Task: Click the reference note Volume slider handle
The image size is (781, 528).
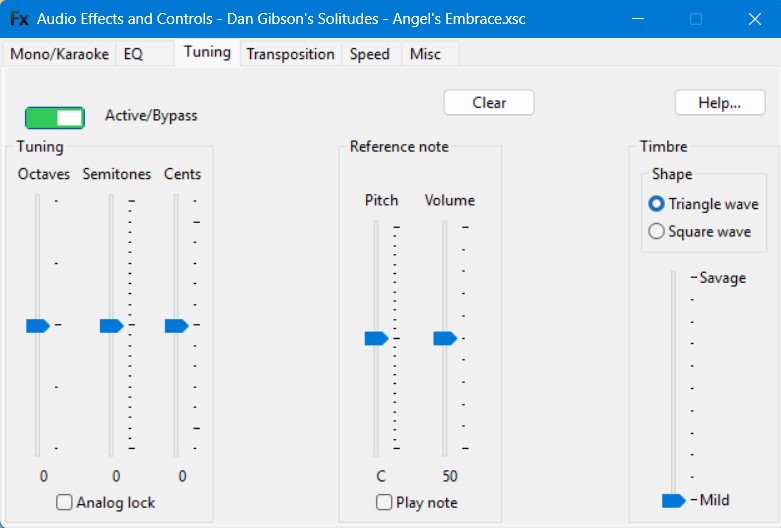Action: point(445,338)
